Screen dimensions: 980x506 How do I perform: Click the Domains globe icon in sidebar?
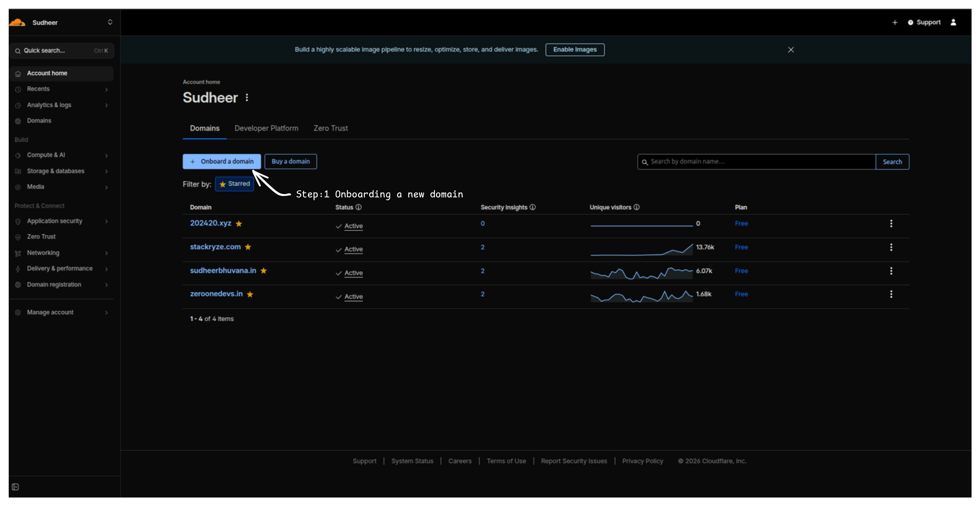[x=18, y=121]
